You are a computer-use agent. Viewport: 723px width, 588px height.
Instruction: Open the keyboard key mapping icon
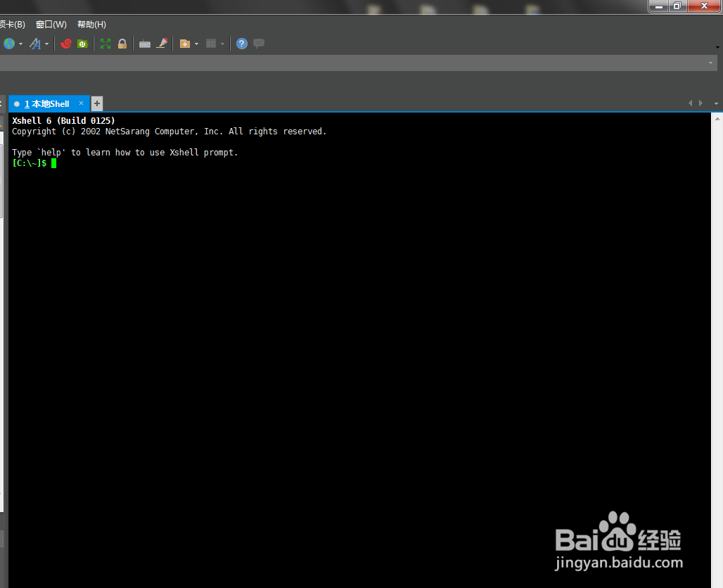[145, 44]
